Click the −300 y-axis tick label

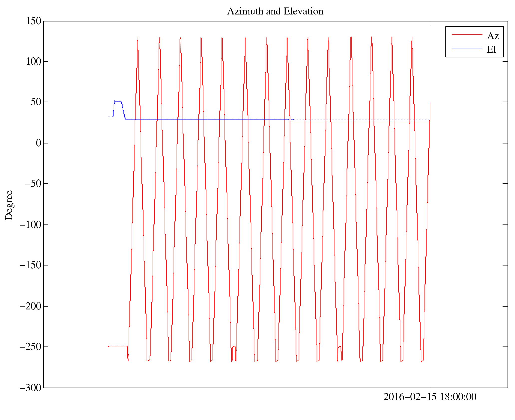(x=30, y=388)
